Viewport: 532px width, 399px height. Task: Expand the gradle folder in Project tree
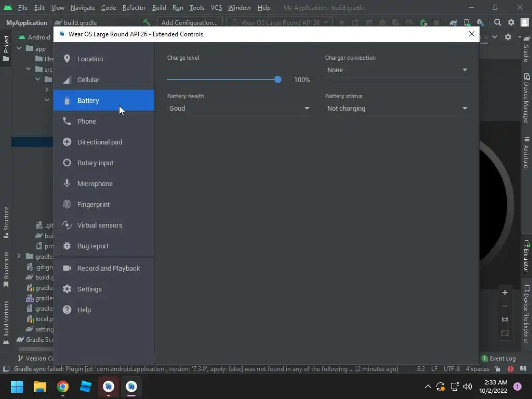(19, 256)
